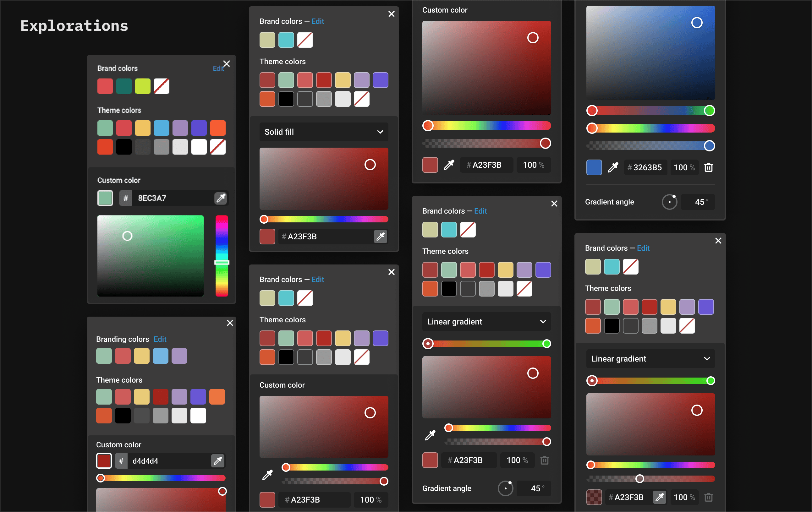
Task: Close the Branding colors panel
Action: tap(230, 323)
